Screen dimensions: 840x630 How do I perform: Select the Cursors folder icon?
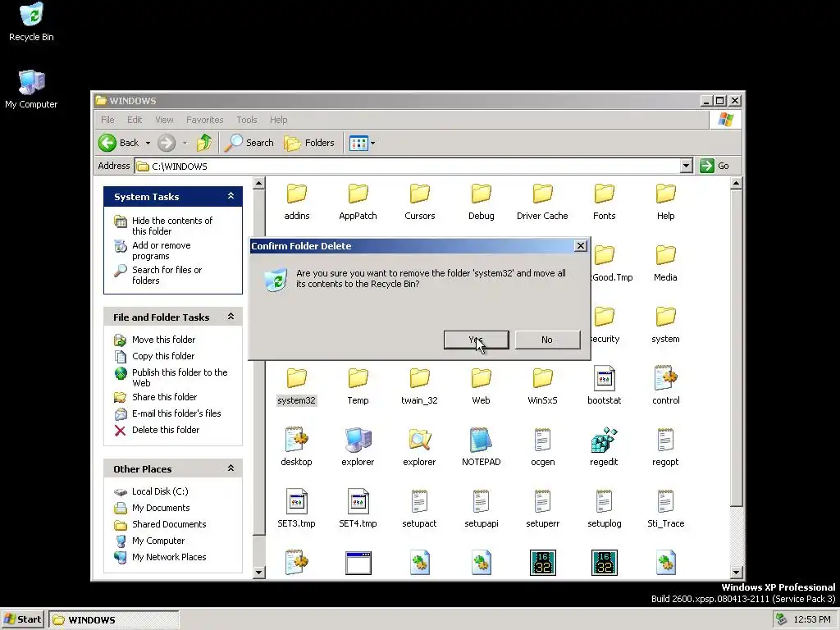pos(419,194)
